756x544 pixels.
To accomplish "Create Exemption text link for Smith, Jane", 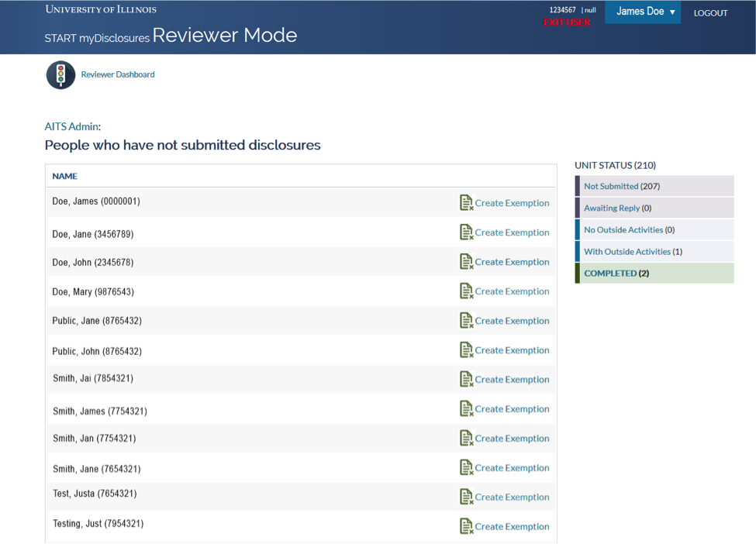I will coord(512,468).
